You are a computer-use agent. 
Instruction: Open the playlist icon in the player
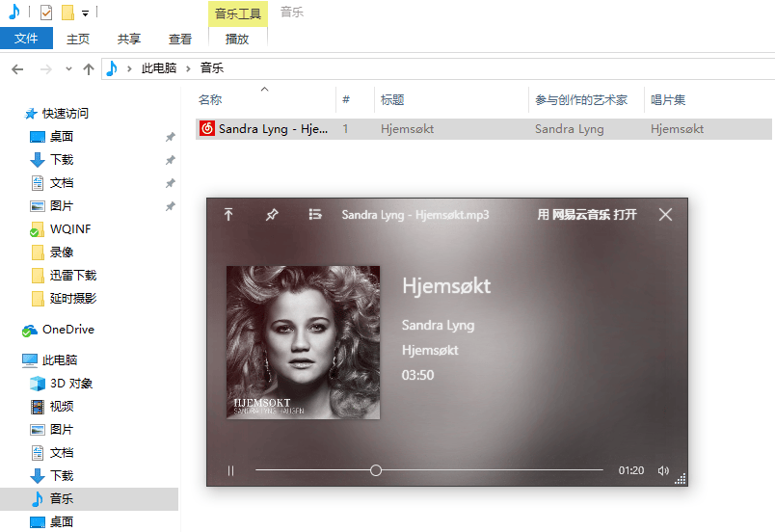pyautogui.click(x=315, y=215)
